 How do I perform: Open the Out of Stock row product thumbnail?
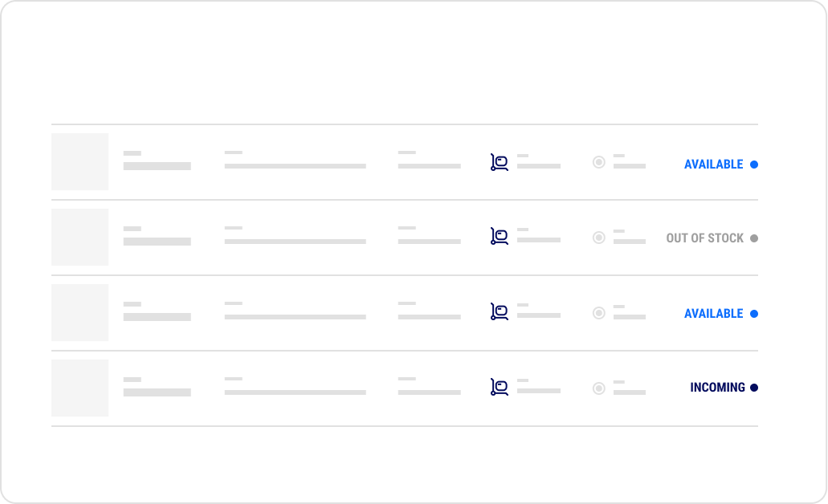coord(80,237)
